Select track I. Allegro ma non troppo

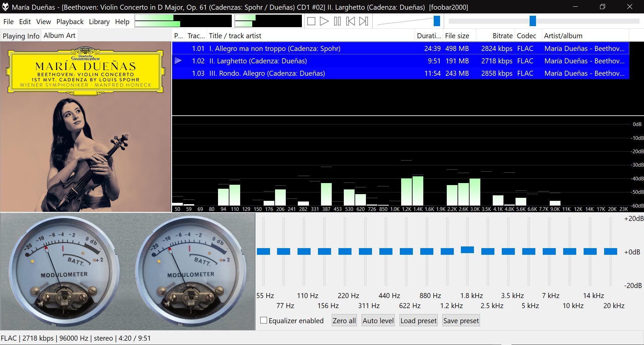(400, 48)
